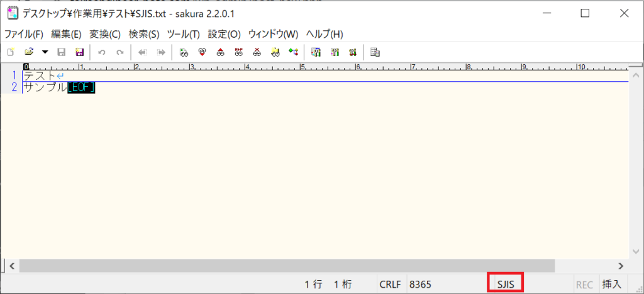Create a new file with toolbar icon
The image size is (644, 294).
coord(11,52)
